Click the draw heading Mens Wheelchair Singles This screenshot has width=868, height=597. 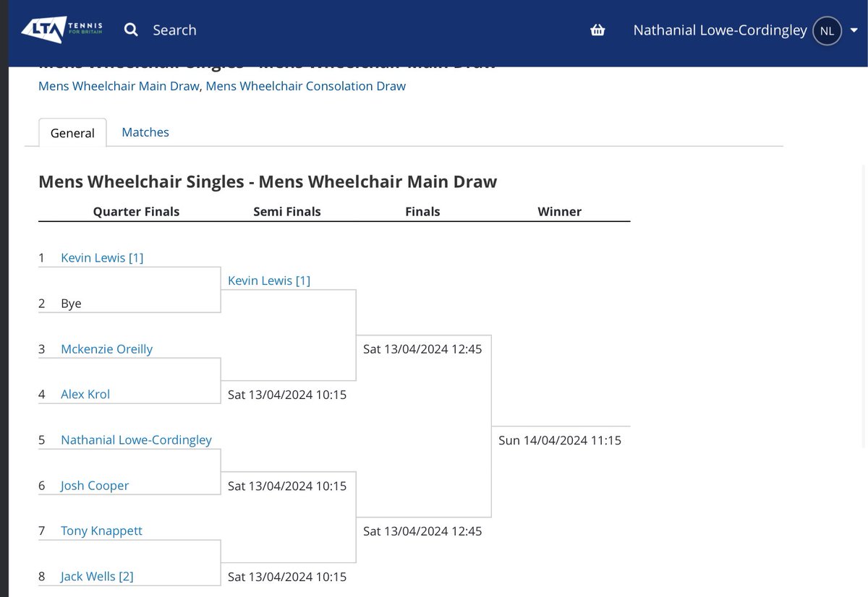pyautogui.click(x=268, y=181)
